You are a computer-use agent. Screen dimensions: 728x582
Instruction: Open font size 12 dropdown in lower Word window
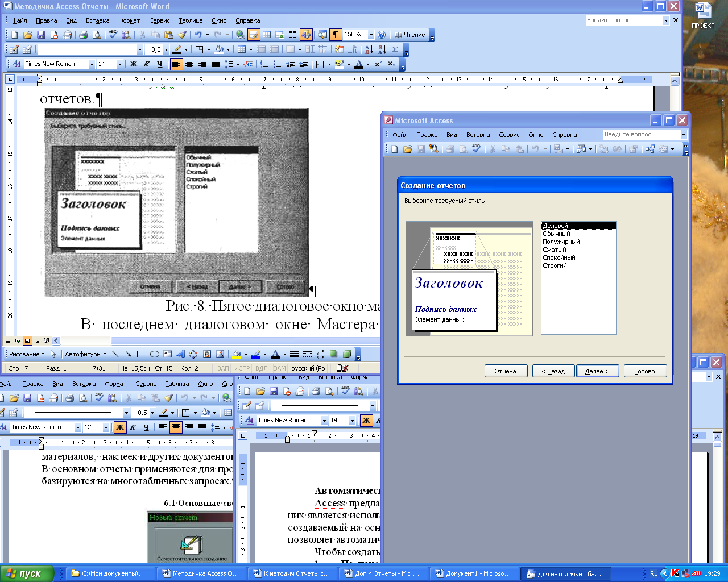pyautogui.click(x=106, y=427)
